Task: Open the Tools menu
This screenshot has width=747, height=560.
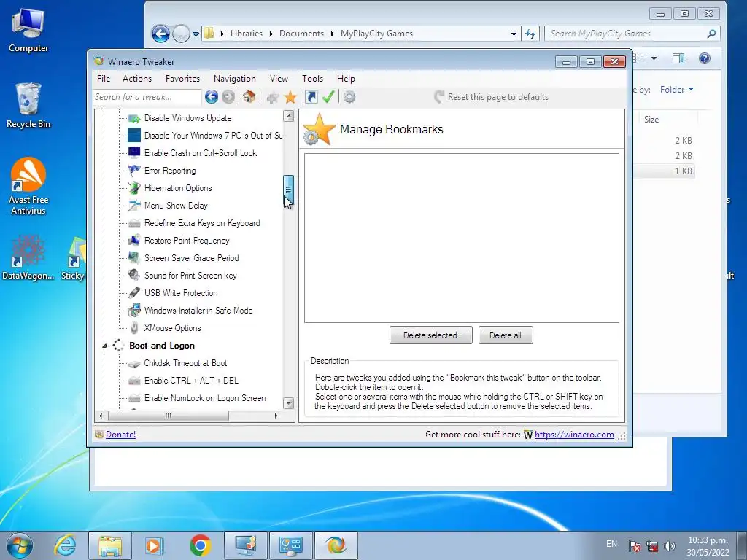Action: [312, 79]
